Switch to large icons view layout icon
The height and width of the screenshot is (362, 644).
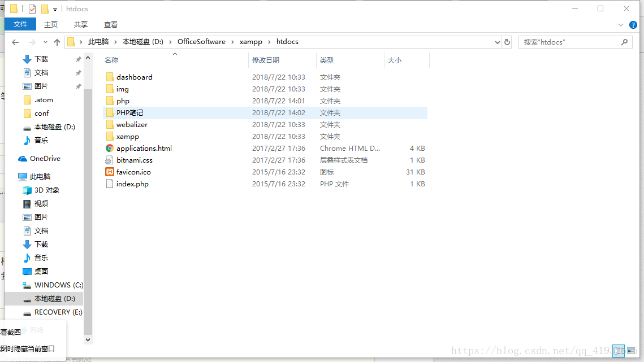click(x=631, y=351)
